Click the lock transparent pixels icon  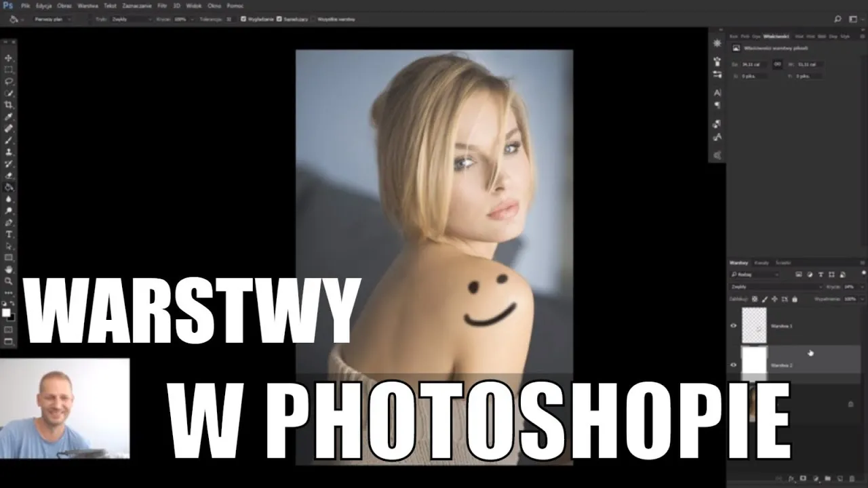(755, 299)
